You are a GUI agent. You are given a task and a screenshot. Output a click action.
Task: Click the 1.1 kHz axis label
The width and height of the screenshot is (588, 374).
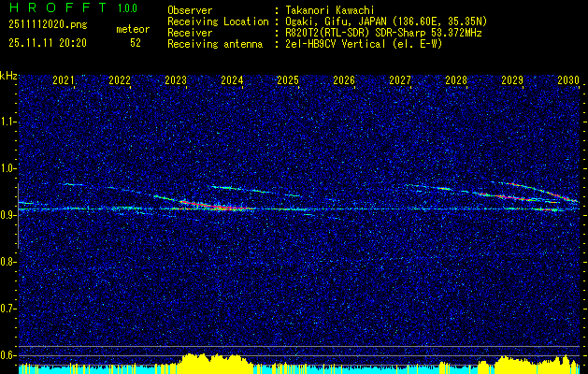[x=7, y=122]
